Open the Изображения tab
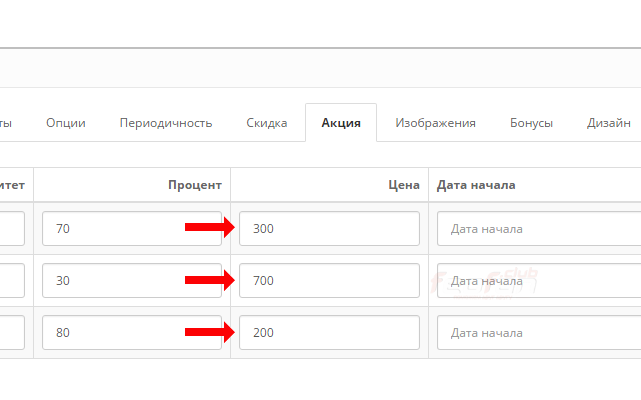The image size is (641, 400). point(435,123)
